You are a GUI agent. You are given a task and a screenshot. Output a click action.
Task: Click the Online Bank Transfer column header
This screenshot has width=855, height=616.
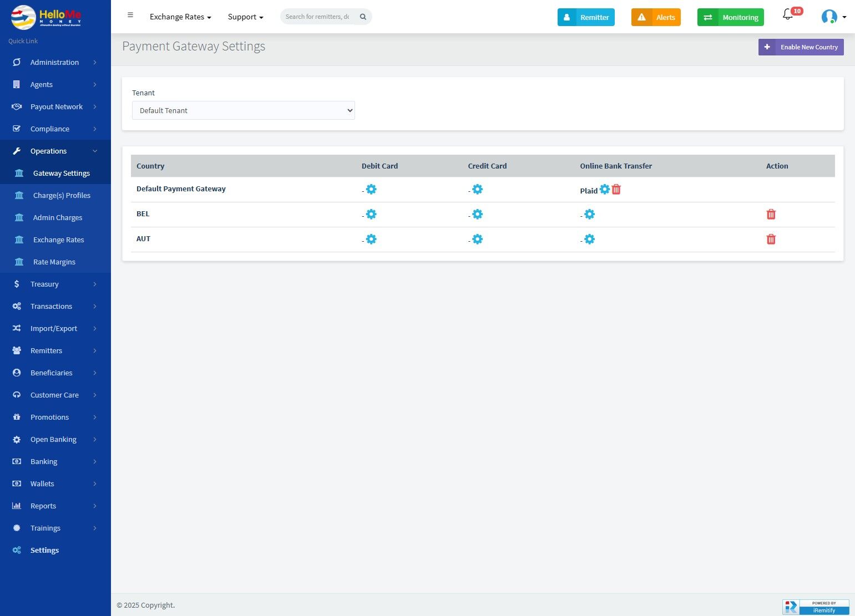[616, 166]
